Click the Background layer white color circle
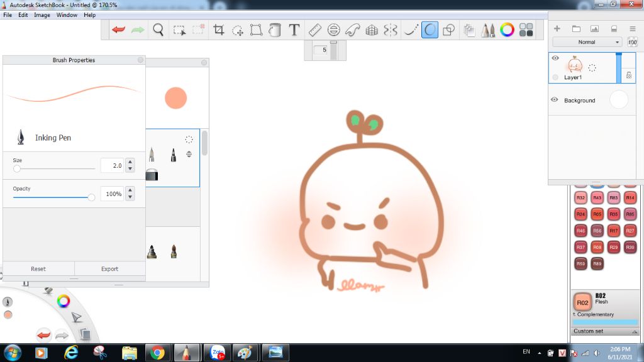This screenshot has height=362, width=644. [619, 100]
